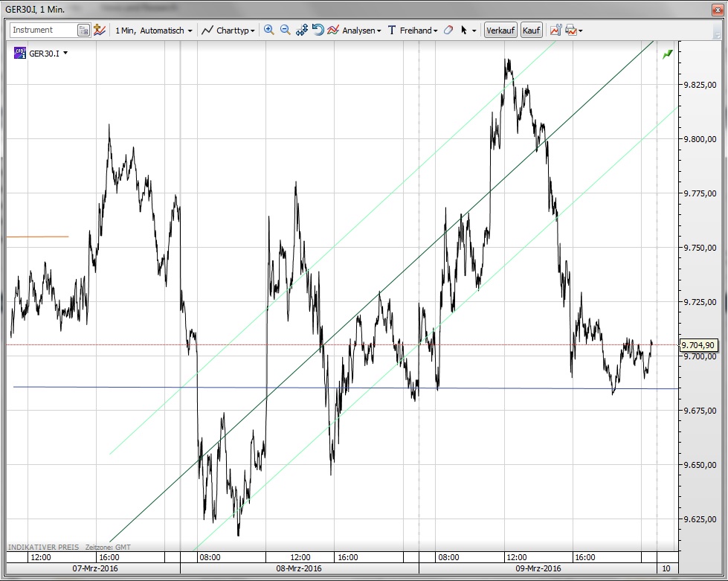Open chart settings tools icon

point(555,31)
